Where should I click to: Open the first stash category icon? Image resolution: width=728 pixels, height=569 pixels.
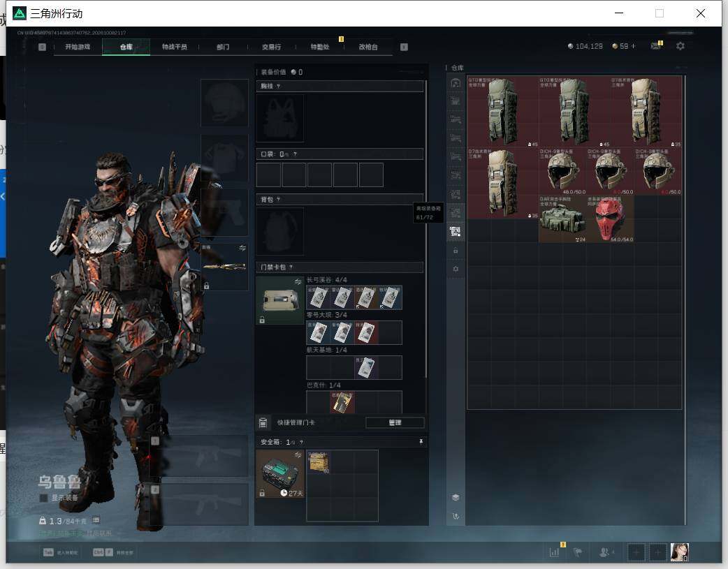(x=456, y=83)
